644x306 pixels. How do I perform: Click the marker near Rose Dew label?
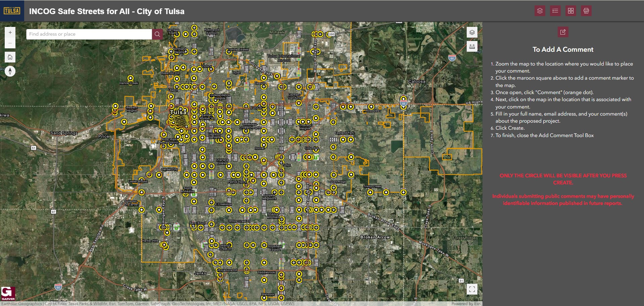(371, 107)
